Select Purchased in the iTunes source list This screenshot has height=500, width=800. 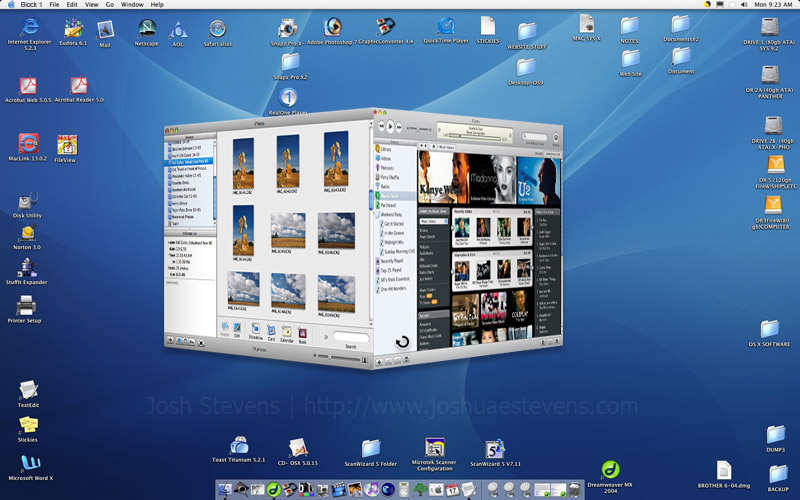pyautogui.click(x=388, y=205)
